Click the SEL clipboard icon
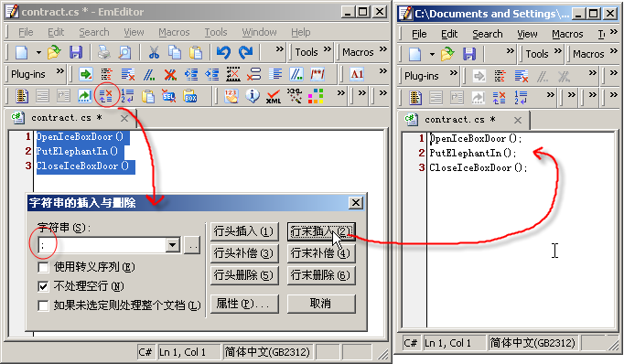The height and width of the screenshot is (364, 624). pyautogui.click(x=168, y=96)
